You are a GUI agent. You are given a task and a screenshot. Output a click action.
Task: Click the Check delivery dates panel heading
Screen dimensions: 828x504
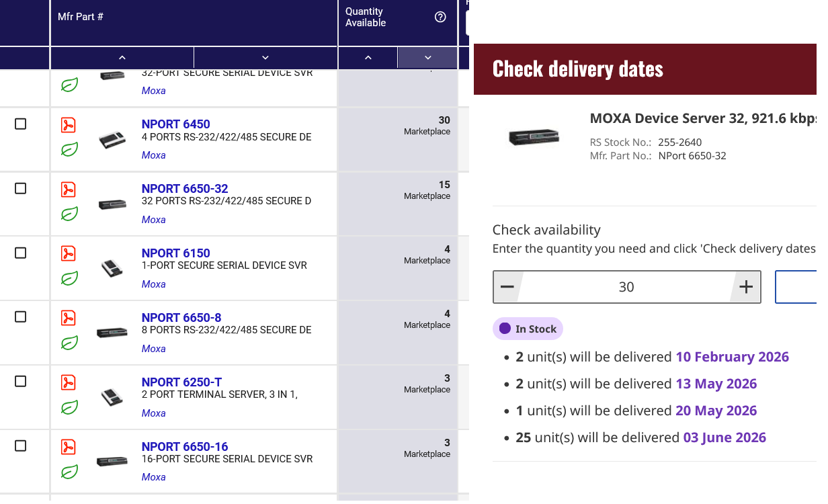[x=577, y=69]
